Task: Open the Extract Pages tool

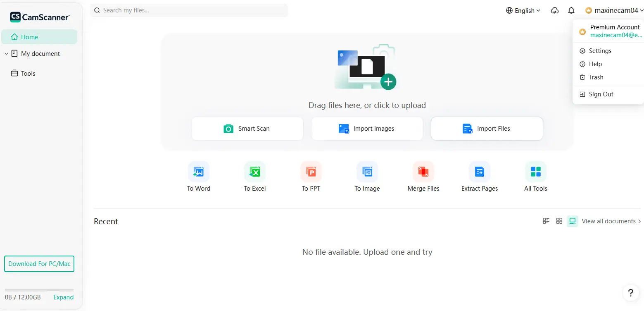Action: click(x=480, y=177)
